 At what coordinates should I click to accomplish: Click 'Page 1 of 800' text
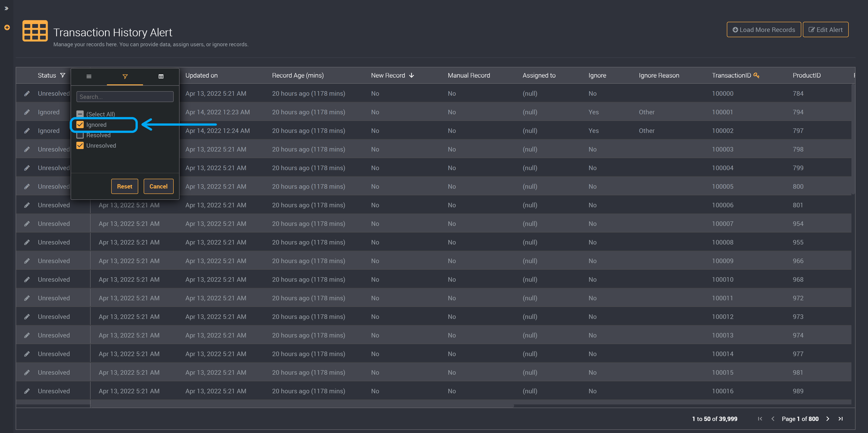point(800,419)
